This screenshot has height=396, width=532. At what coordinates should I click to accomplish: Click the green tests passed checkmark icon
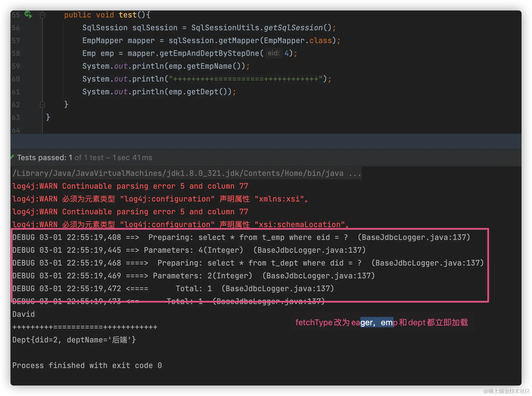pyautogui.click(x=12, y=157)
